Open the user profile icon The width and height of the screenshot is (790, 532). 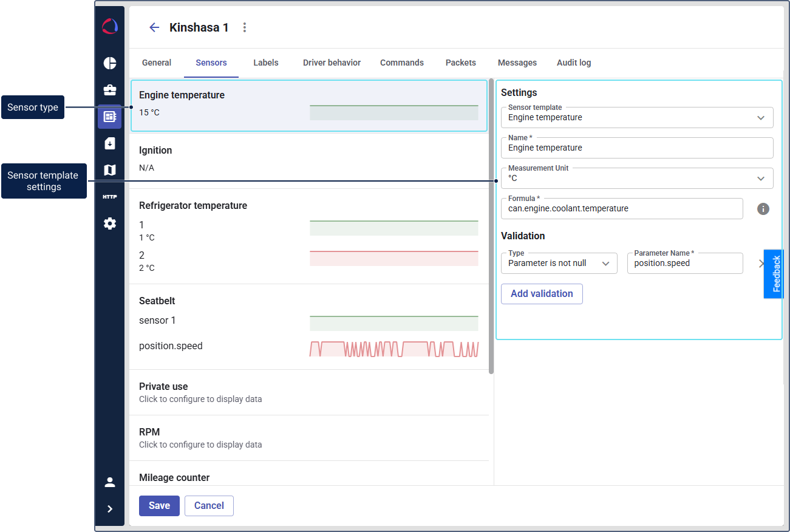[x=110, y=482]
